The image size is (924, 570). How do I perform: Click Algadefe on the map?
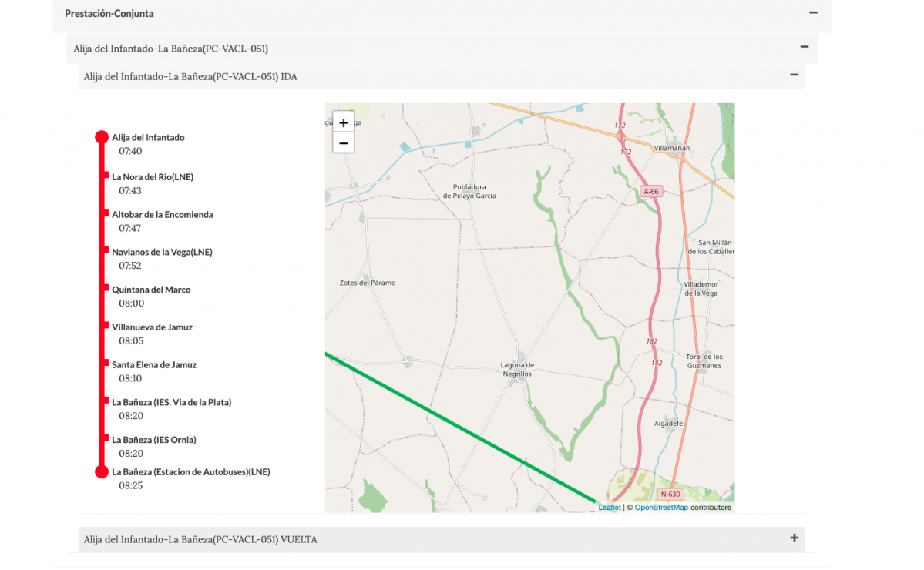pos(668,424)
